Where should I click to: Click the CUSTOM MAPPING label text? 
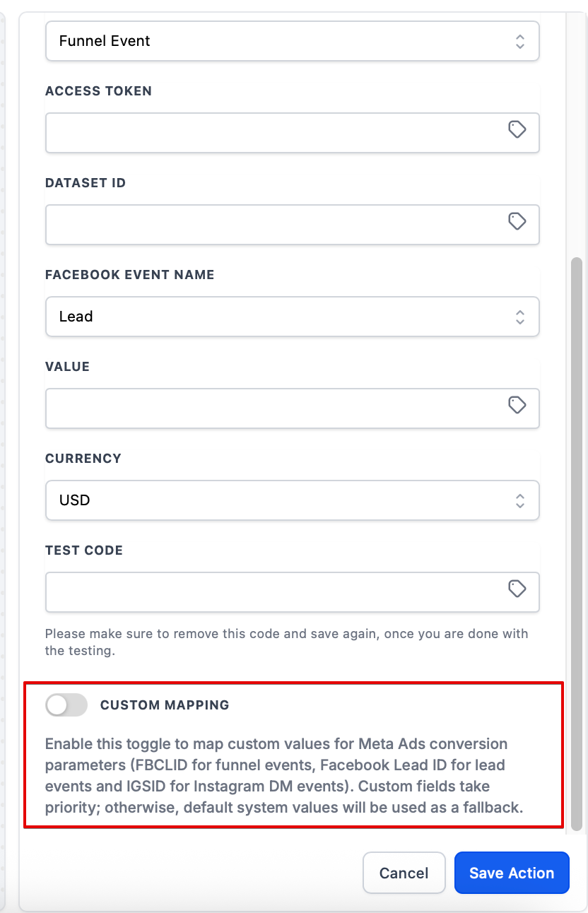pyautogui.click(x=165, y=705)
